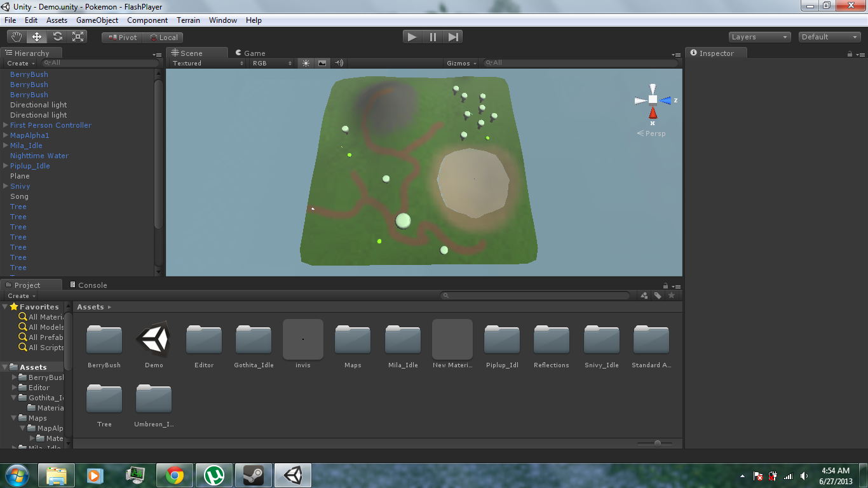Image resolution: width=868 pixels, height=488 pixels.
Task: Expand First Person Controller in Hierarchy
Action: click(6, 125)
